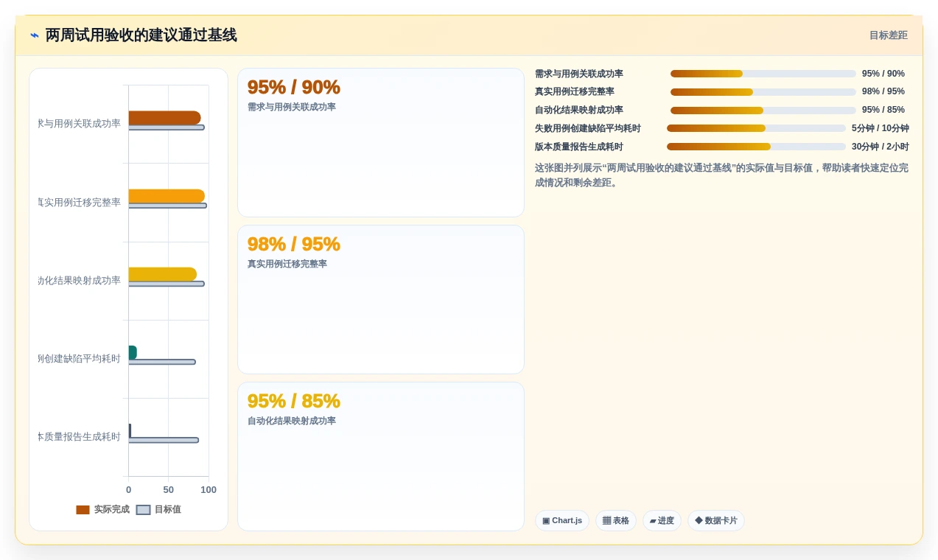Click 版本质量报告生成耗时 label in progress list
938x560 pixels.
pyautogui.click(x=579, y=147)
